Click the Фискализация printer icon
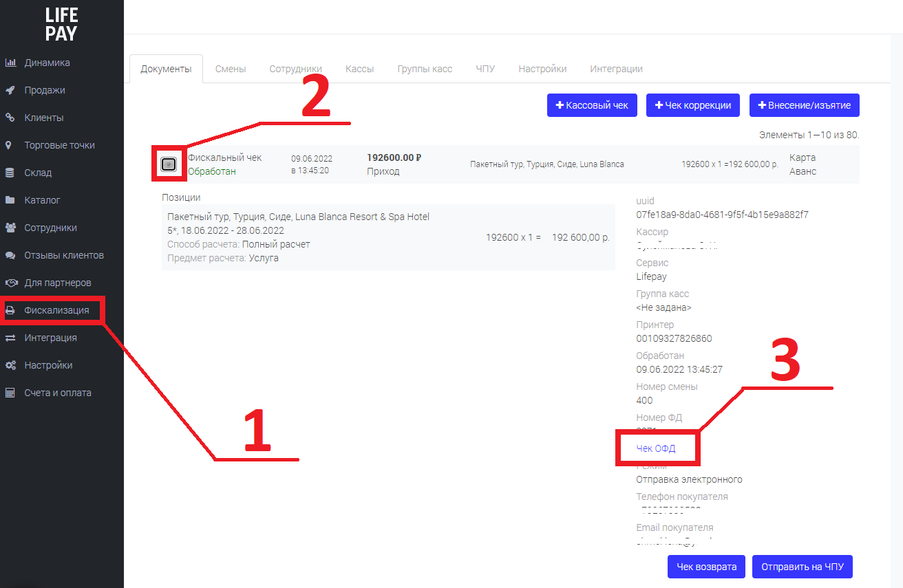903x588 pixels. pyautogui.click(x=10, y=310)
